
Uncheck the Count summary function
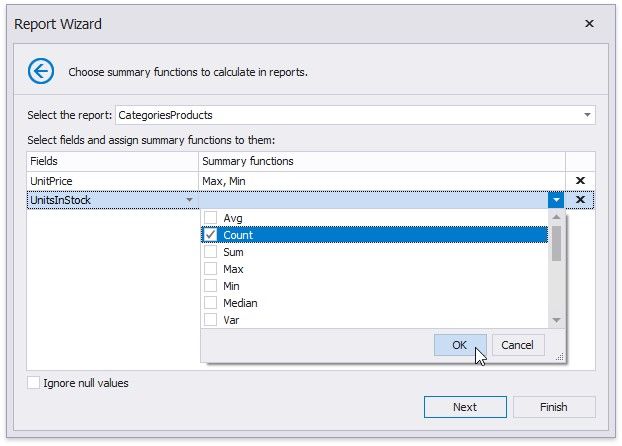[x=211, y=235]
